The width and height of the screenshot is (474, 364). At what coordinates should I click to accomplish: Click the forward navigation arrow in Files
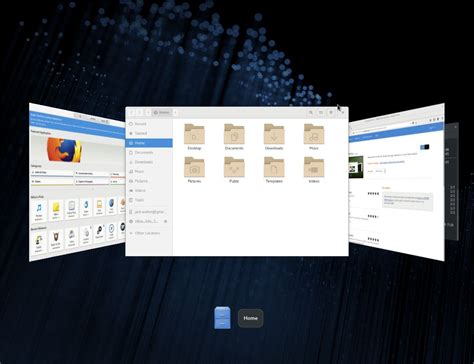pyautogui.click(x=140, y=113)
